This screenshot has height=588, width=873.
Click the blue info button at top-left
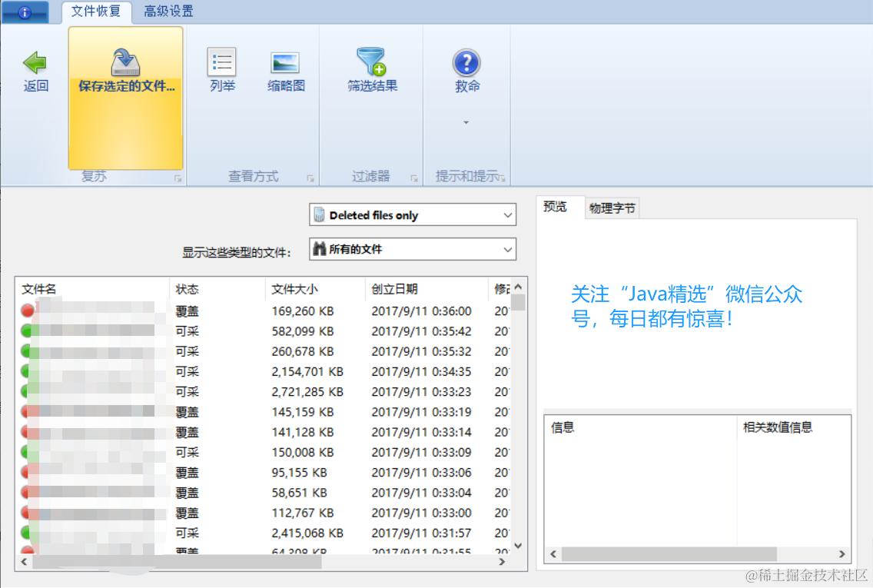pos(25,12)
